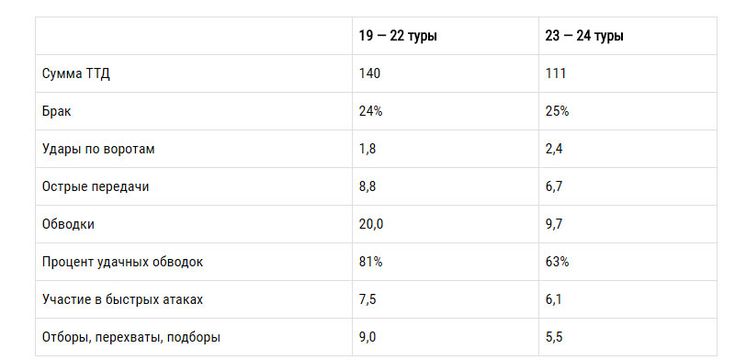This screenshot has height=360, width=735.
Task: Click the 9,7 value in Обводки row
Action: point(554,224)
